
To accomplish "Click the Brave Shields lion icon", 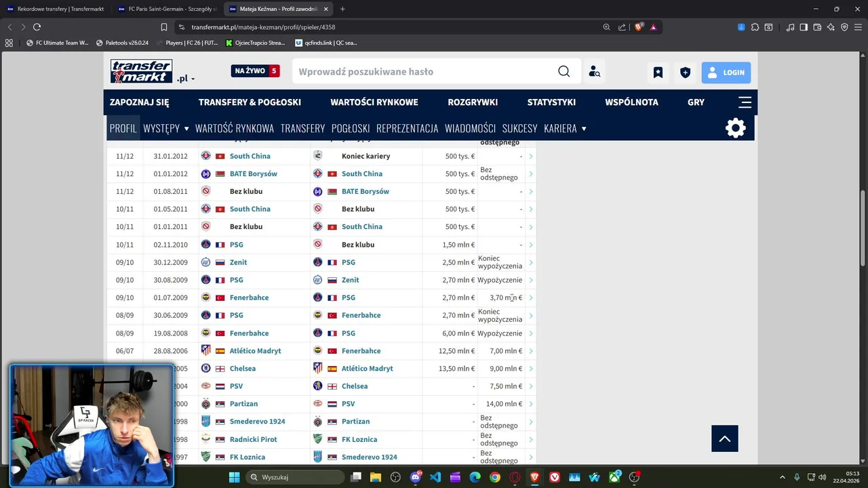I will pos(638,27).
